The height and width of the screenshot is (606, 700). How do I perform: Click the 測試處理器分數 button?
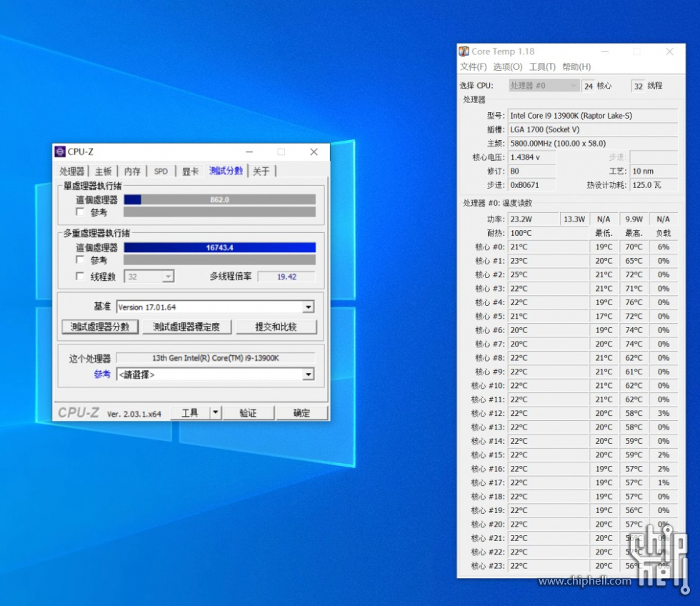[100, 327]
